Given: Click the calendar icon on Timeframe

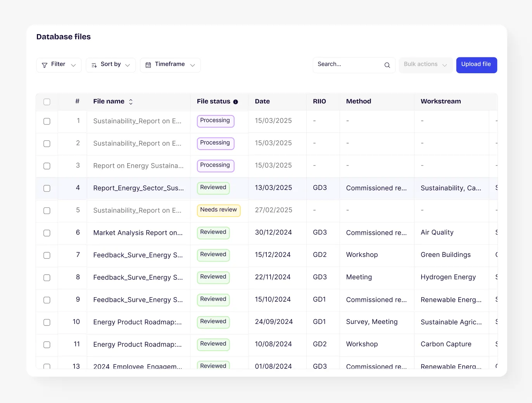Looking at the screenshot, I should 148,65.
